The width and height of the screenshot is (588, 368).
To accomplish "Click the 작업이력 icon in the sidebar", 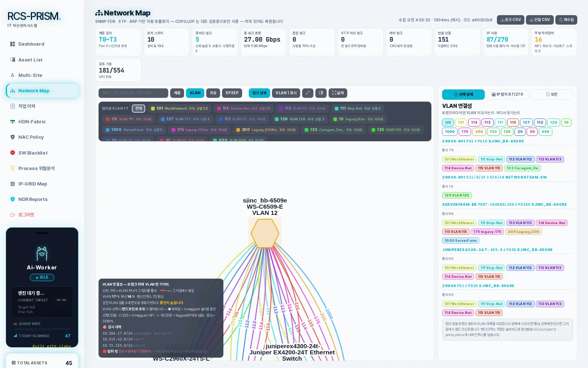I will (x=12, y=106).
